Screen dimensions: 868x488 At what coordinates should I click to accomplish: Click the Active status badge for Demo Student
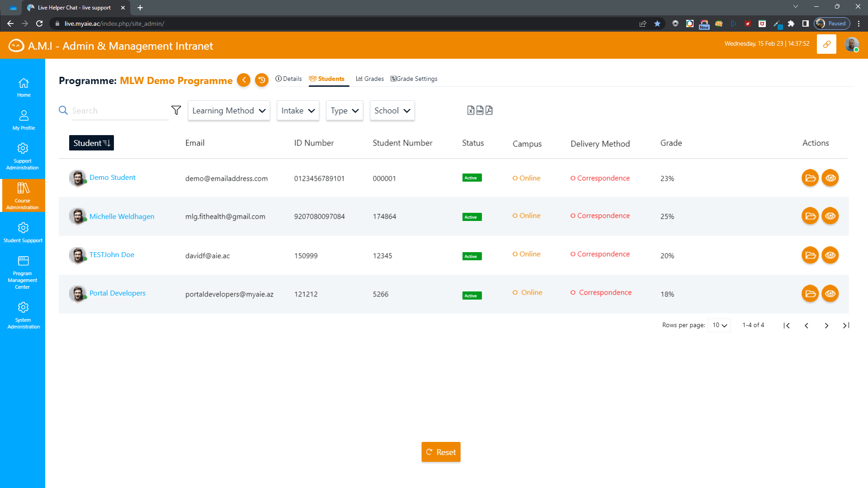tap(472, 178)
